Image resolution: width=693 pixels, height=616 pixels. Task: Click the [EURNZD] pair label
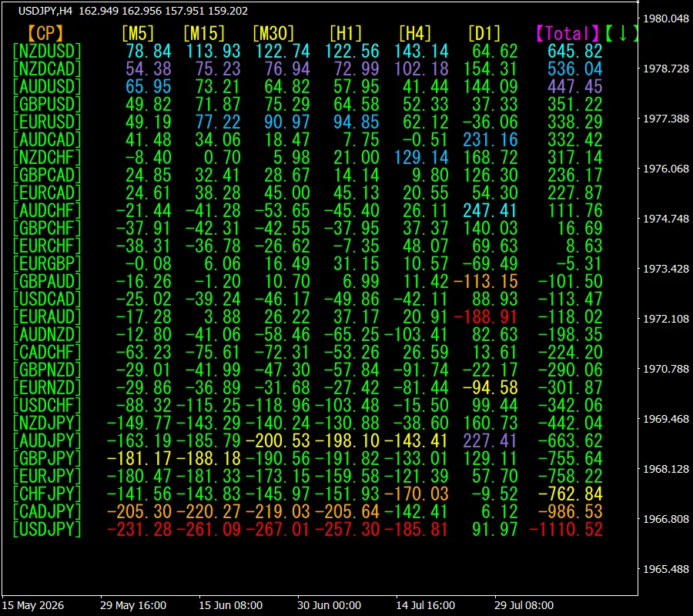[x=47, y=387]
